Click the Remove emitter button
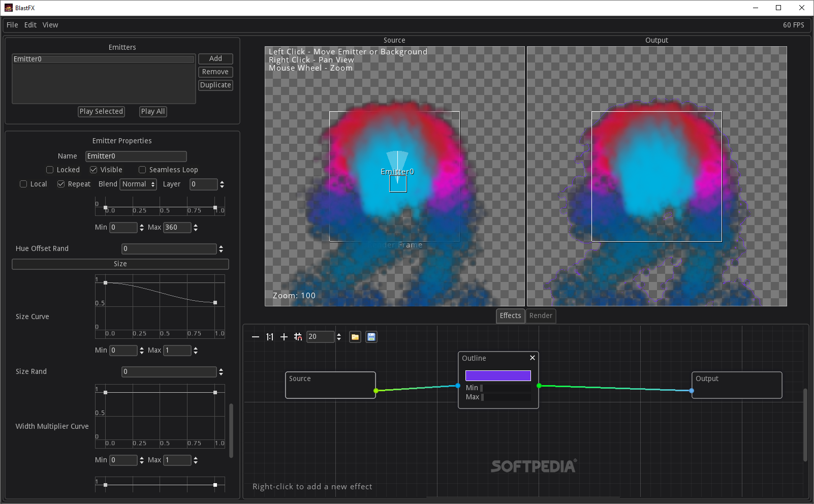814x504 pixels. pos(215,72)
